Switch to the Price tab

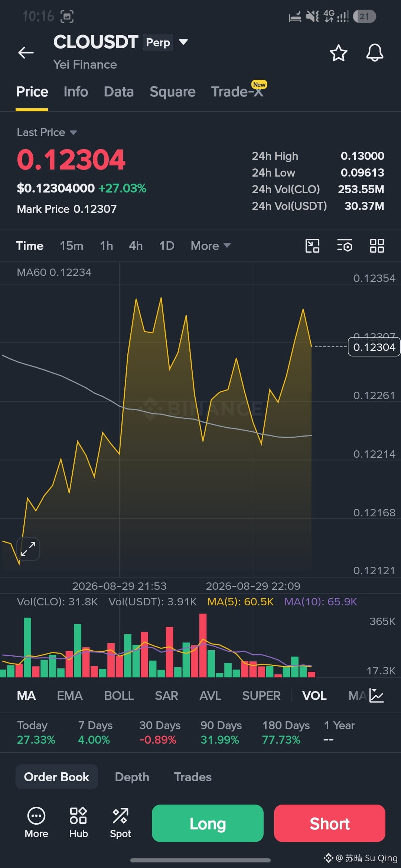pos(32,92)
